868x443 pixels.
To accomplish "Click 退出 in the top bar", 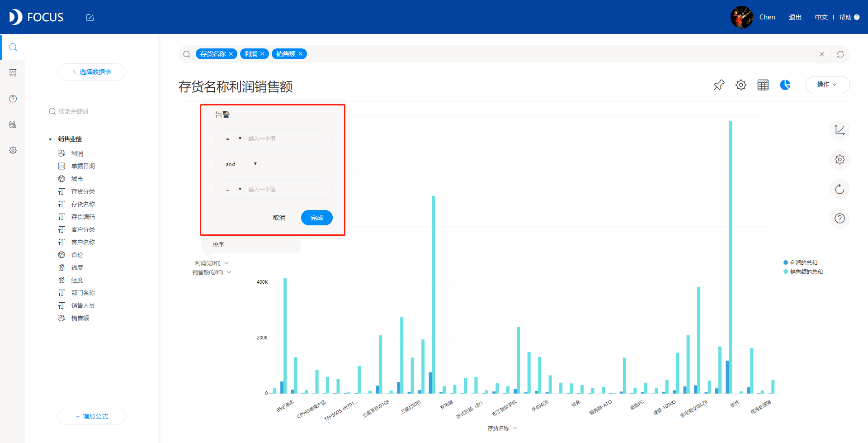I will click(795, 17).
